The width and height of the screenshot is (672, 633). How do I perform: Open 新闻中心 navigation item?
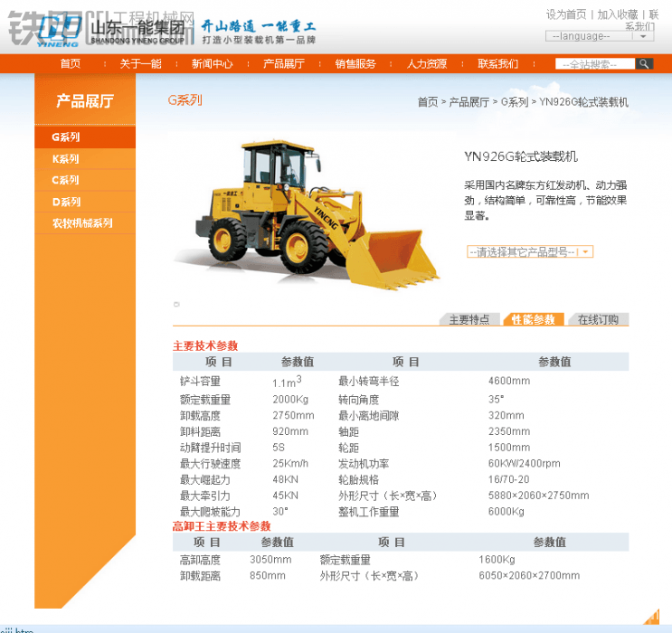pos(213,64)
